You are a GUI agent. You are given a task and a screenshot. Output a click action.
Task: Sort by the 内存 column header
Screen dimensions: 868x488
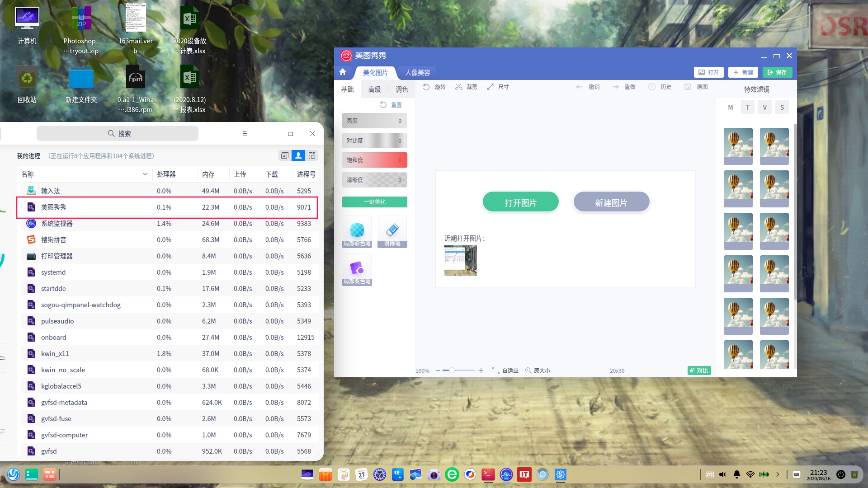(x=208, y=174)
